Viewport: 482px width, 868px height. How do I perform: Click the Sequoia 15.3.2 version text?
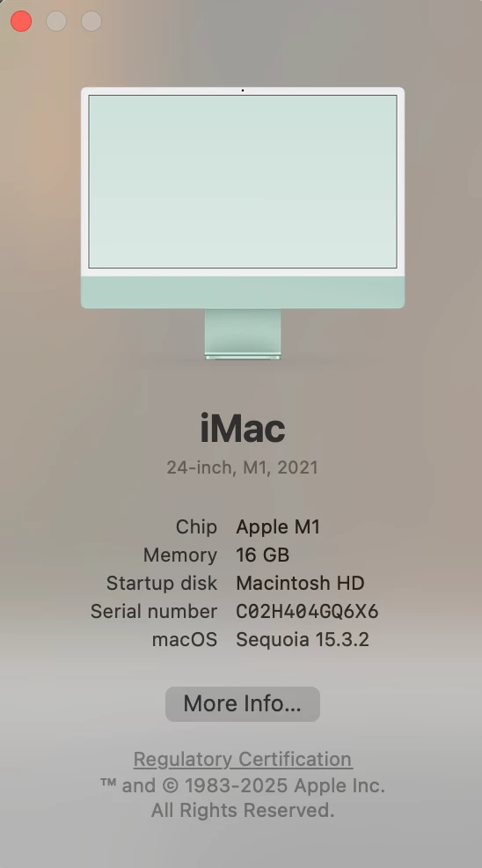pos(303,640)
